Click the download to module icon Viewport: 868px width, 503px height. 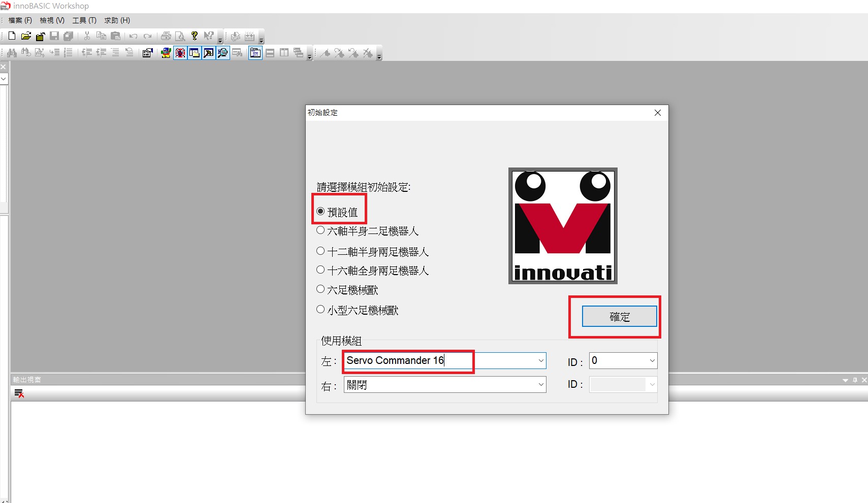(236, 36)
